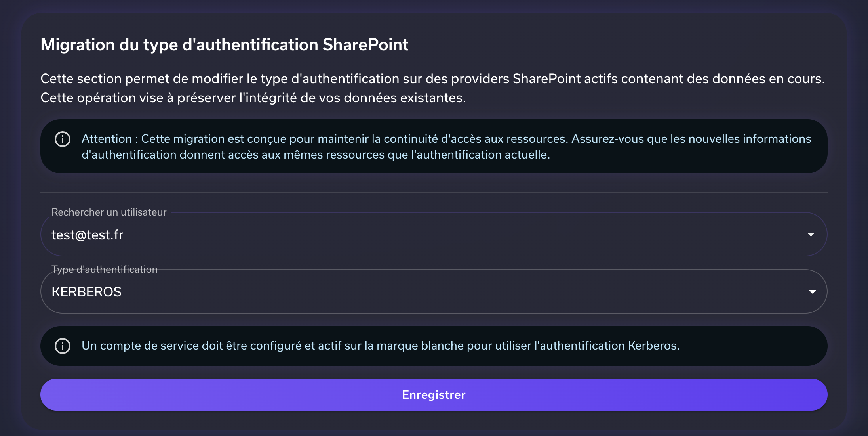
Task: Click the word "Attention" in the warning banner
Action: point(107,139)
